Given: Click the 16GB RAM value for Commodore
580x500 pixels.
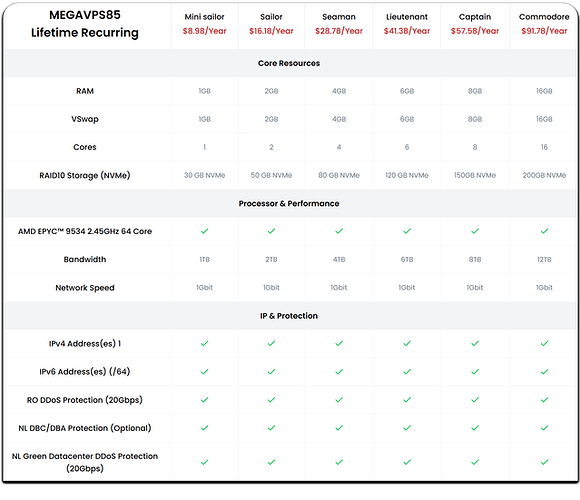Looking at the screenshot, I should (544, 91).
